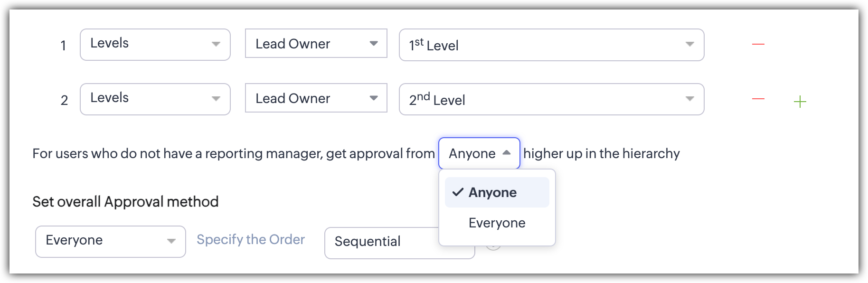Image resolution: width=868 pixels, height=283 pixels.
Task: Click row number 1 label
Action: point(63,46)
